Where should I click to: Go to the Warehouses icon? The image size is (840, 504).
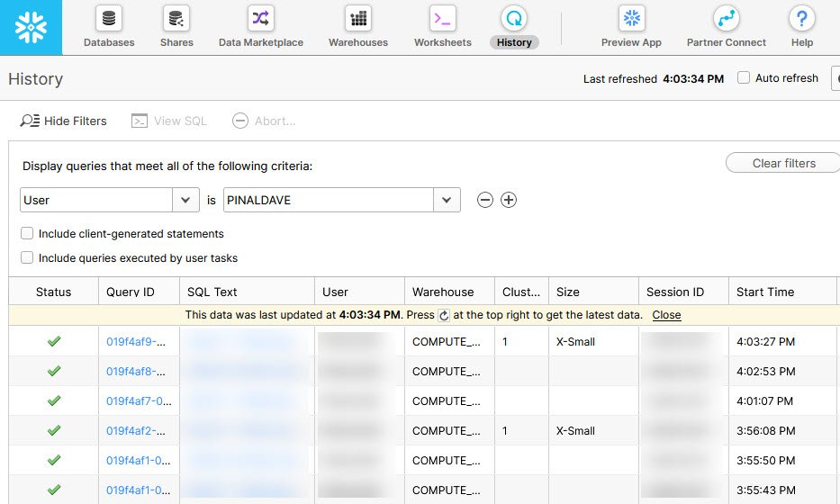(357, 18)
